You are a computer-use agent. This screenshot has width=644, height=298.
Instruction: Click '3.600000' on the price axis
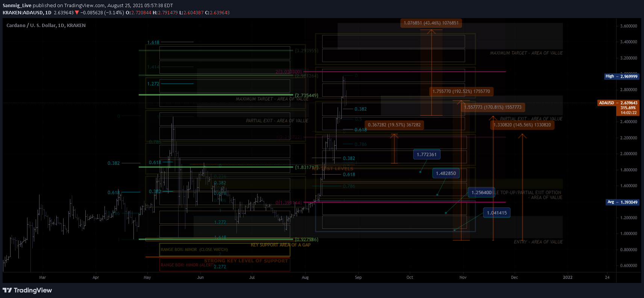pos(629,26)
